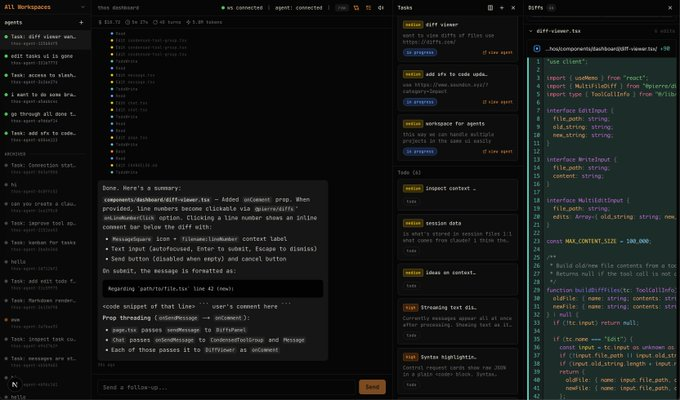Open the 'ideas on context..' todo card

coord(458,279)
